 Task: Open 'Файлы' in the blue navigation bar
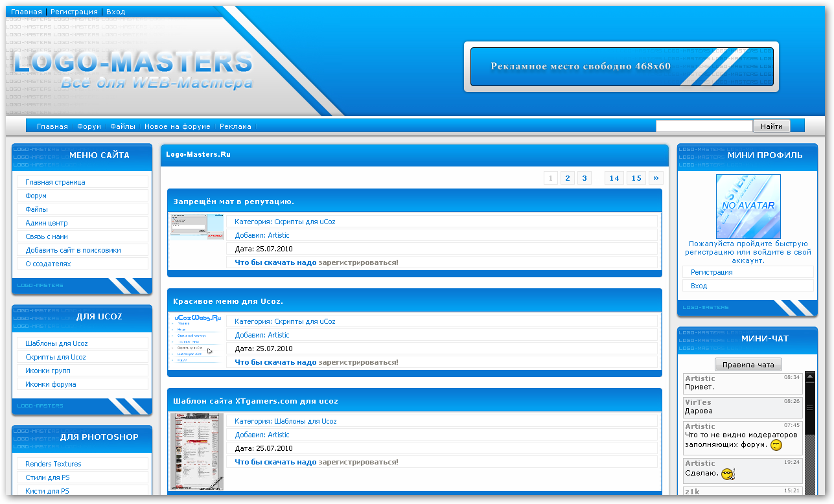tap(123, 126)
